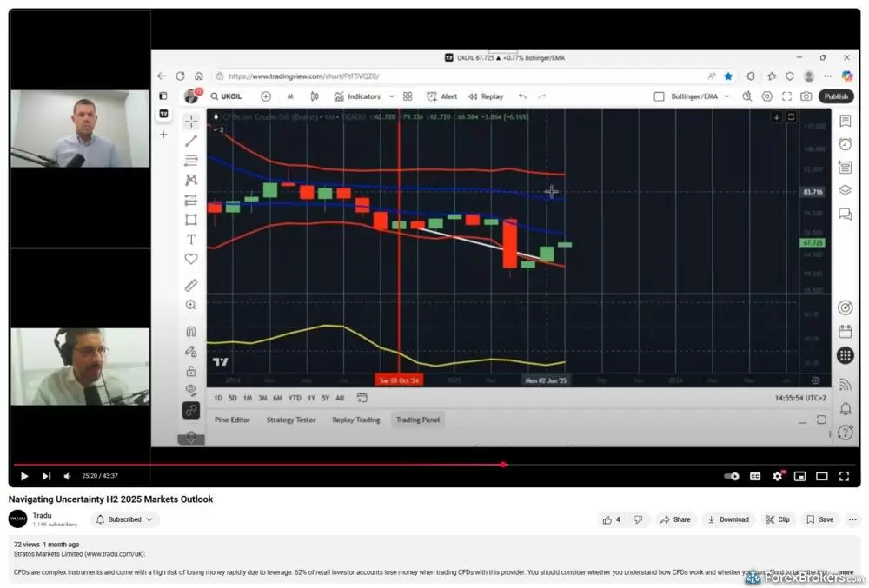Expand the indicators favorites dropdown arrow
The height and width of the screenshot is (588, 869).
point(391,96)
